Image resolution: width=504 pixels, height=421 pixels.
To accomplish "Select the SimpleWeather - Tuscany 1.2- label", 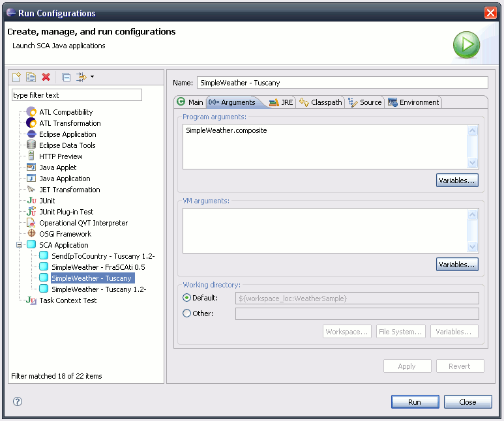I will [99, 289].
